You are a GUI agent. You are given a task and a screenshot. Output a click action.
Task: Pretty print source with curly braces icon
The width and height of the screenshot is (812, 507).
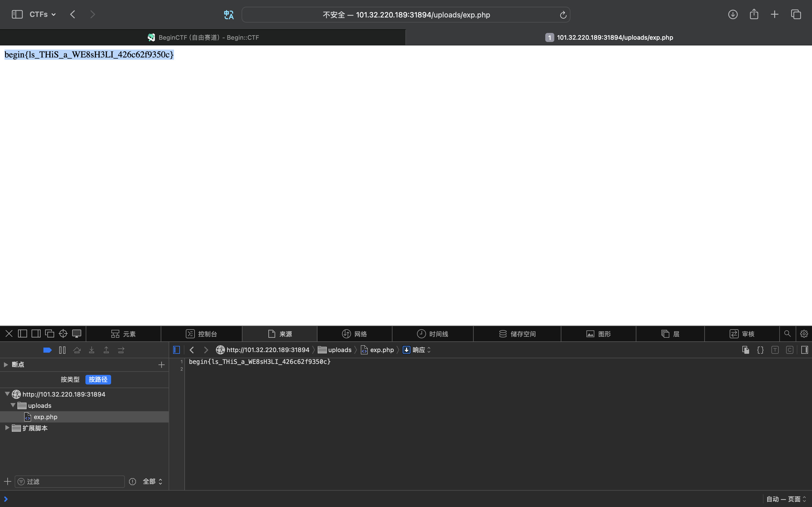(x=760, y=350)
